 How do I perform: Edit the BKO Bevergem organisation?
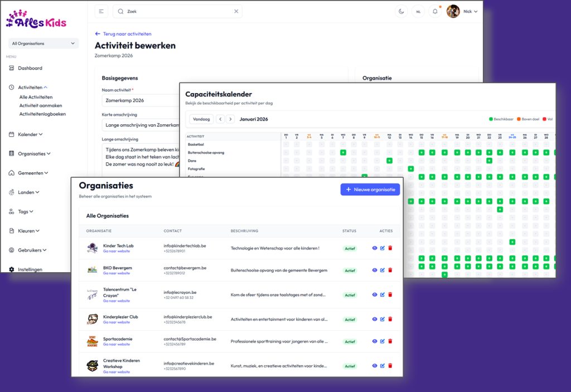383,270
